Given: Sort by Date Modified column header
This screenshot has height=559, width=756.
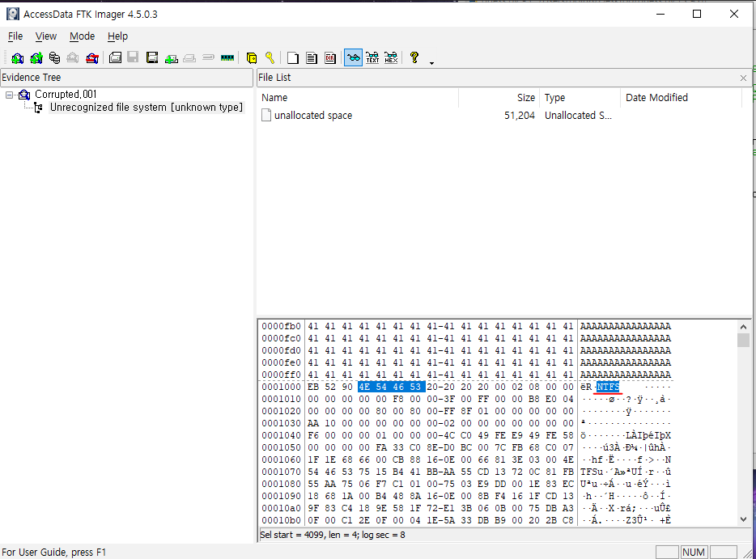Looking at the screenshot, I should tap(681, 98).
